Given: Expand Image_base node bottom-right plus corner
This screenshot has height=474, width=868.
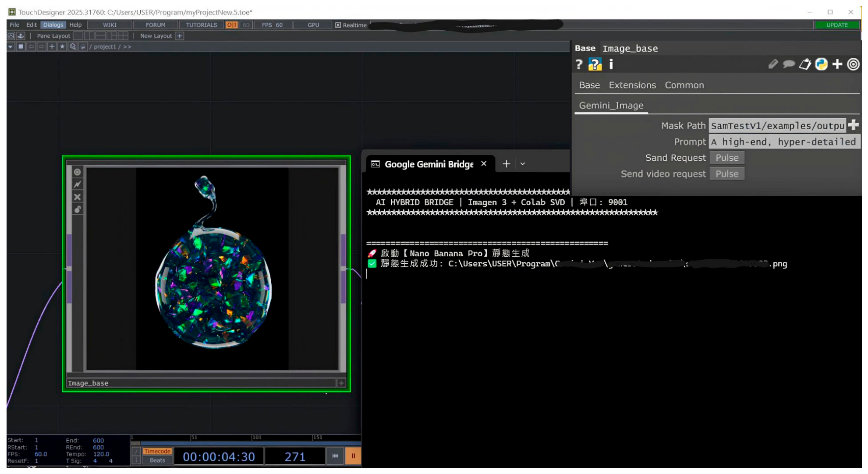Looking at the screenshot, I should (x=341, y=383).
